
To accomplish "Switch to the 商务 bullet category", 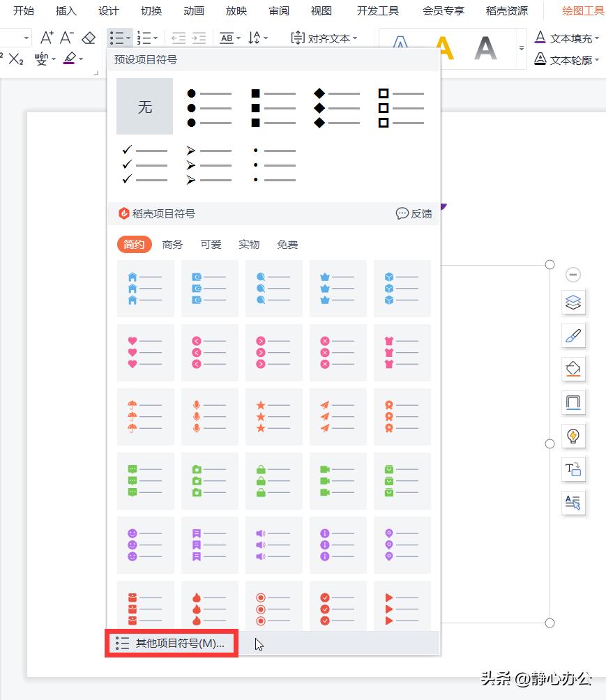I will 172,245.
